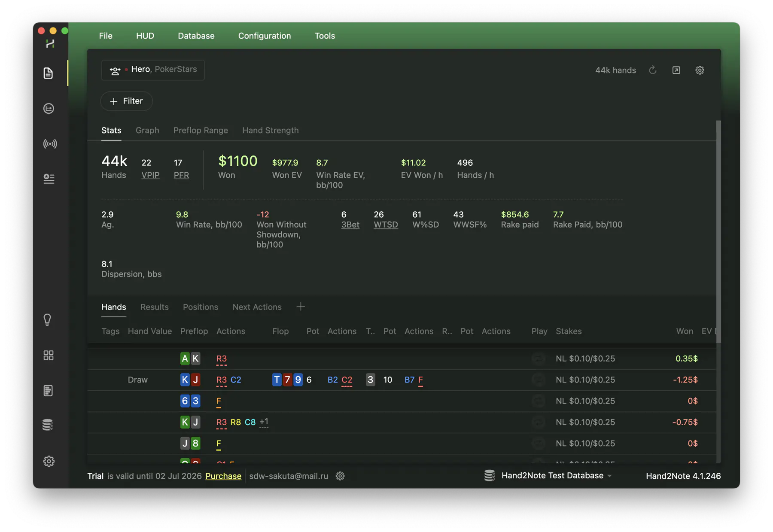773x532 pixels.
Task: Switch to the Graph tab
Action: pyautogui.click(x=147, y=130)
